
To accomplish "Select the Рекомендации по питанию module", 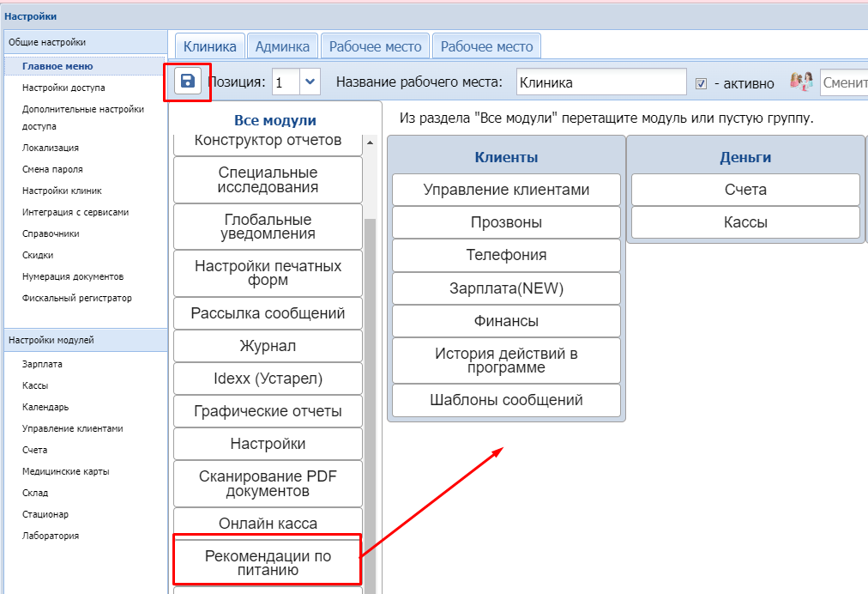I will pos(268,563).
